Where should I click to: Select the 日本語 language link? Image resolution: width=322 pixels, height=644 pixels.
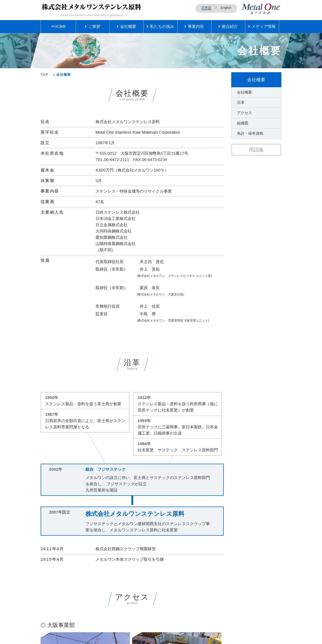click(206, 8)
